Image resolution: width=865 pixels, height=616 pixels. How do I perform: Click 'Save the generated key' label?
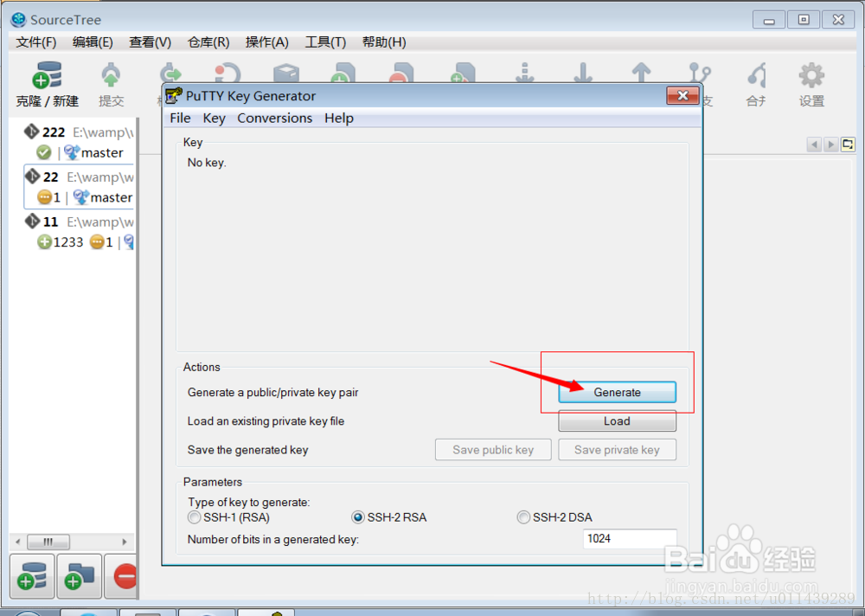click(x=247, y=450)
